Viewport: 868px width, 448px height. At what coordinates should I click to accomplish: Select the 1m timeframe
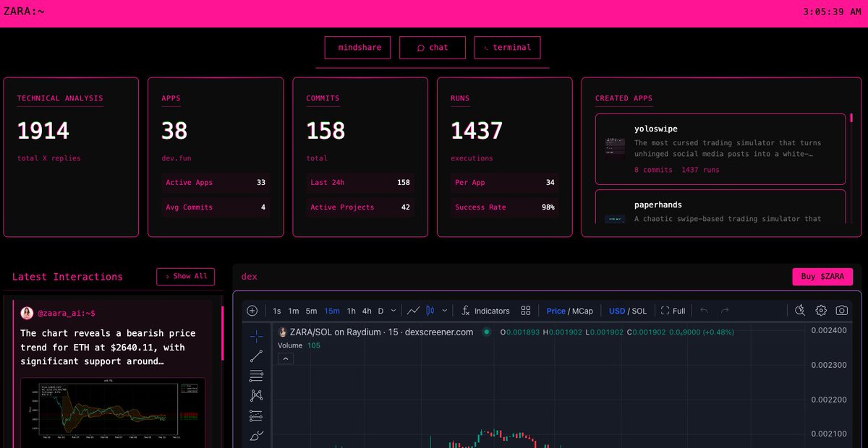click(294, 311)
